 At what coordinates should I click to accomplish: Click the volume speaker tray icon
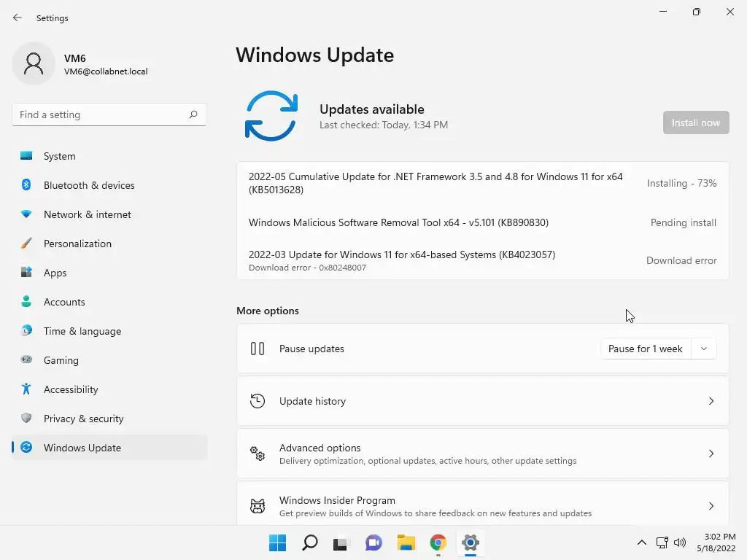click(x=680, y=542)
